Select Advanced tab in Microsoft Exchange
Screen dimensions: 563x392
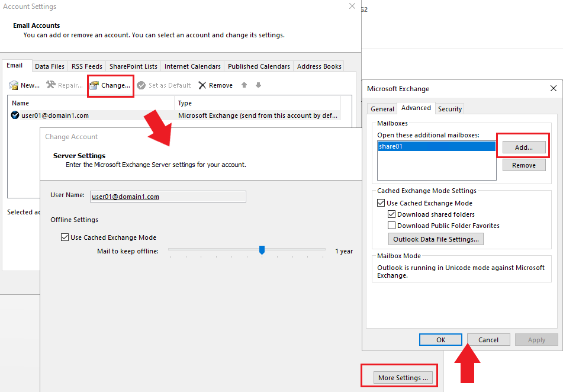point(416,108)
